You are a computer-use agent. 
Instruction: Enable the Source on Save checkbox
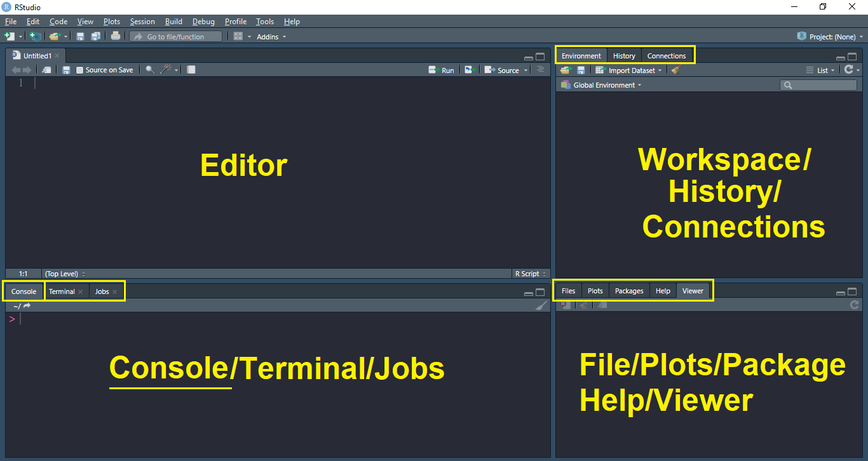pos(80,70)
